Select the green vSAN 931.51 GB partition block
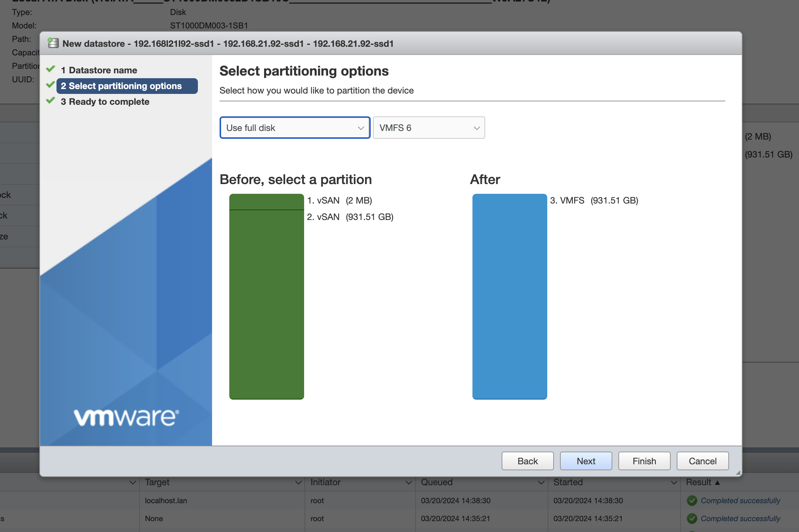This screenshot has width=799, height=532. [266, 304]
